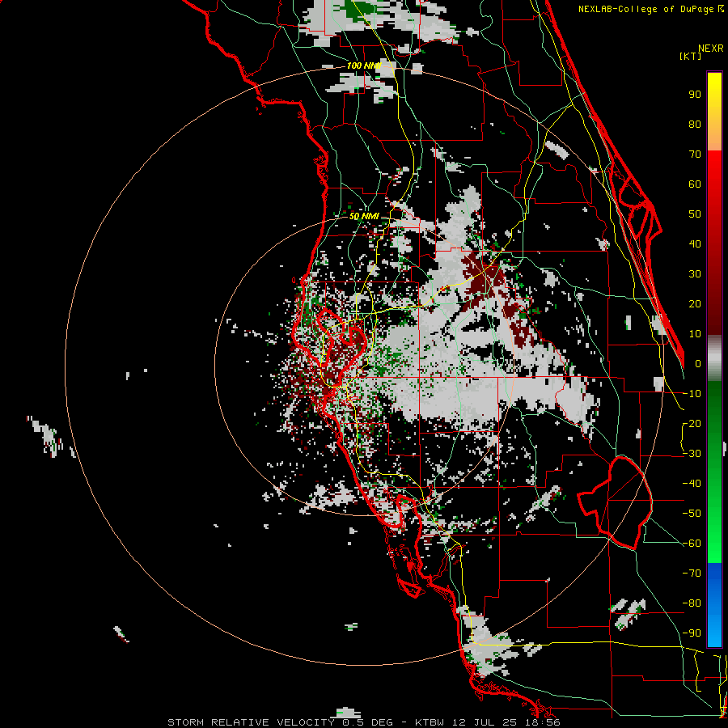The width and height of the screenshot is (728, 728).
Task: Click the 70 value on the velocity scale
Action: [695, 154]
